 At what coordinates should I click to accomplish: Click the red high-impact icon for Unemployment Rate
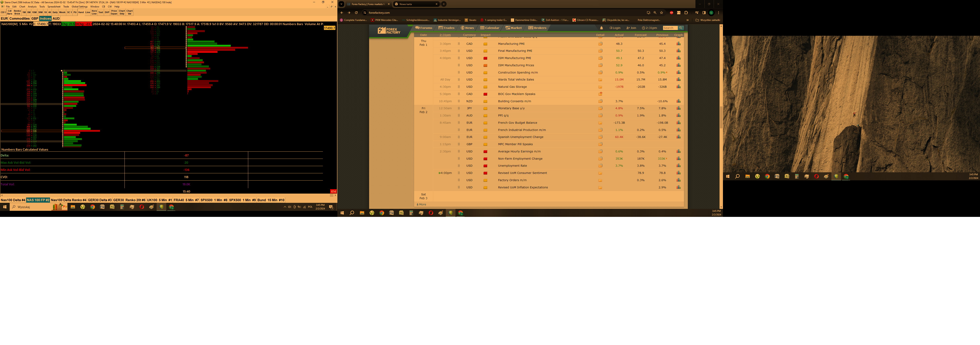pyautogui.click(x=485, y=166)
